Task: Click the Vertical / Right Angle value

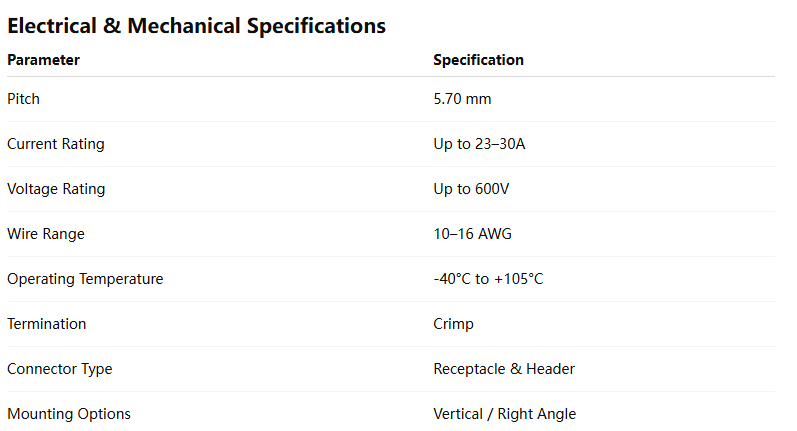Action: pyautogui.click(x=504, y=414)
